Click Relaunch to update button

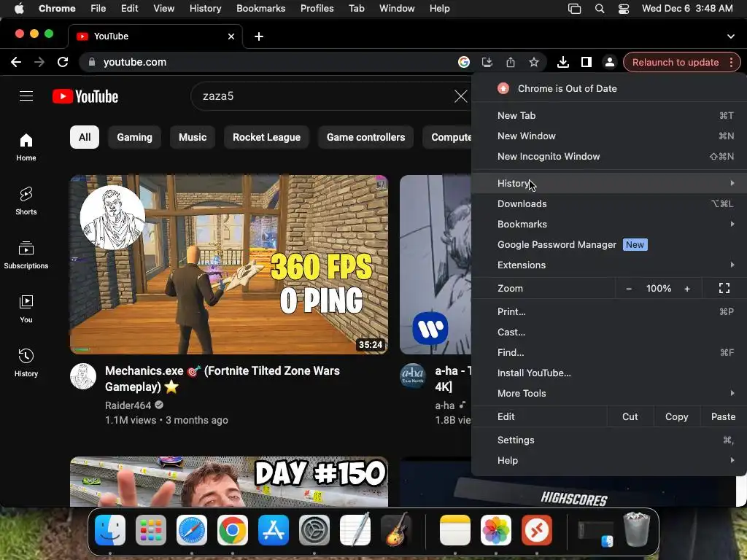[x=675, y=63]
